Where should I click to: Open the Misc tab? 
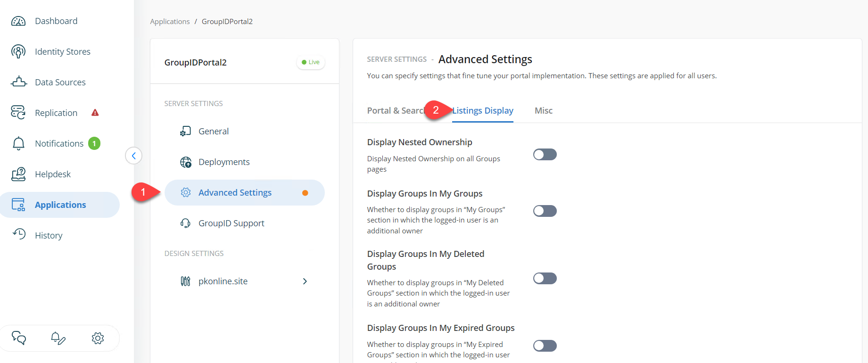pyautogui.click(x=544, y=111)
